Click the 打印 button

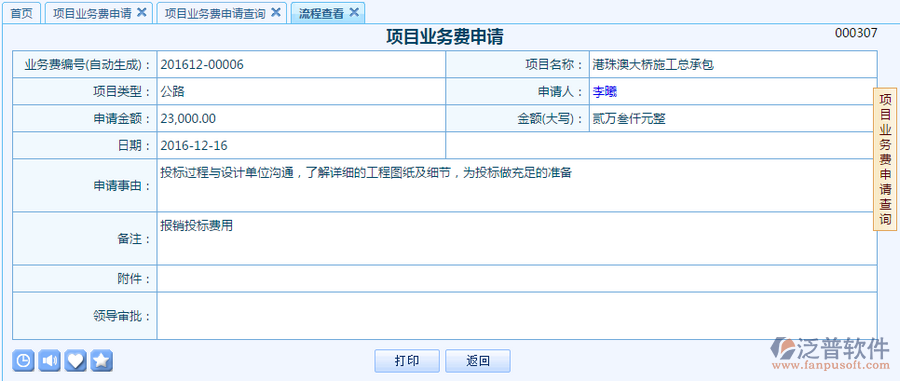(x=407, y=361)
